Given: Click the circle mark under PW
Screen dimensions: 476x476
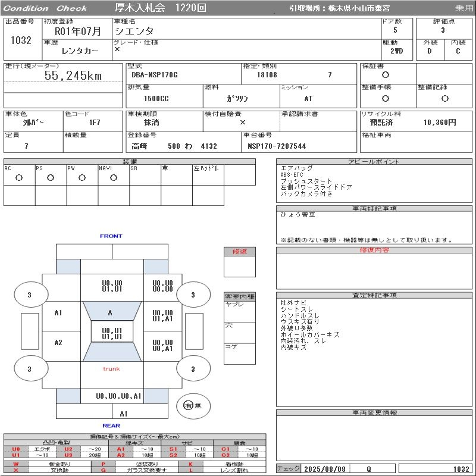Looking at the screenshot, I should (x=82, y=178).
